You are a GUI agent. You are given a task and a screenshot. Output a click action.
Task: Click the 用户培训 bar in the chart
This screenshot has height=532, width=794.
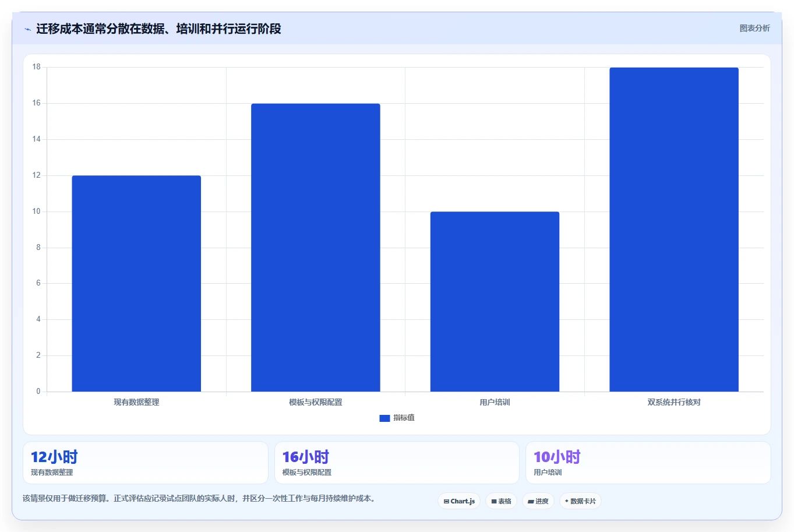[495, 301]
